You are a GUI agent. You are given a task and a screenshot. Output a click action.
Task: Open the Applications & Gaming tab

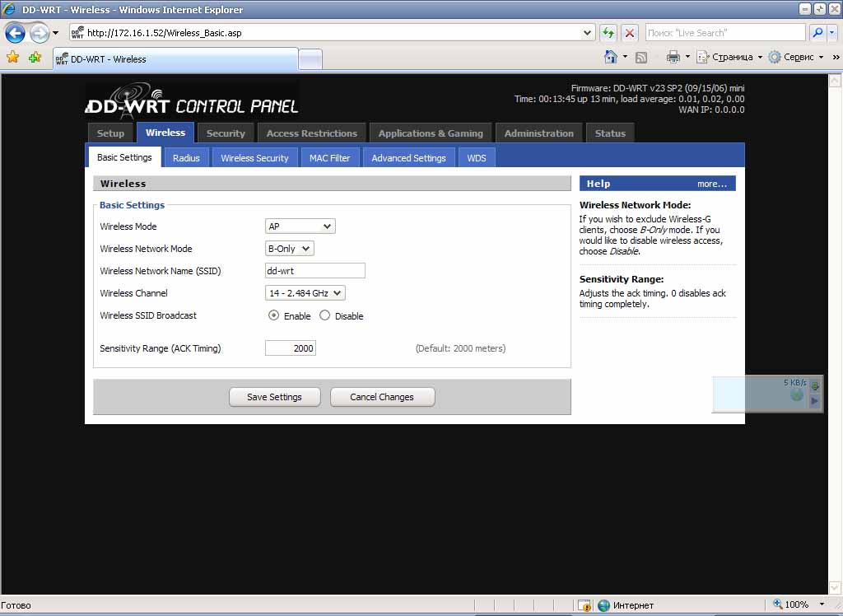(x=431, y=133)
